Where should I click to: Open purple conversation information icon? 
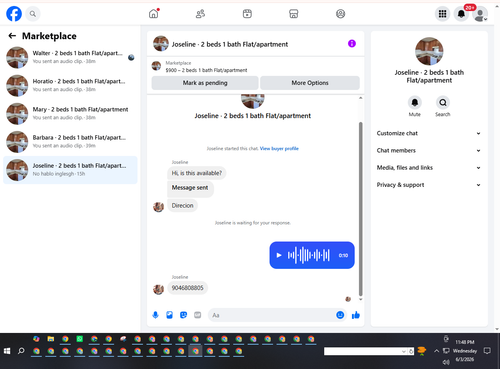(352, 44)
